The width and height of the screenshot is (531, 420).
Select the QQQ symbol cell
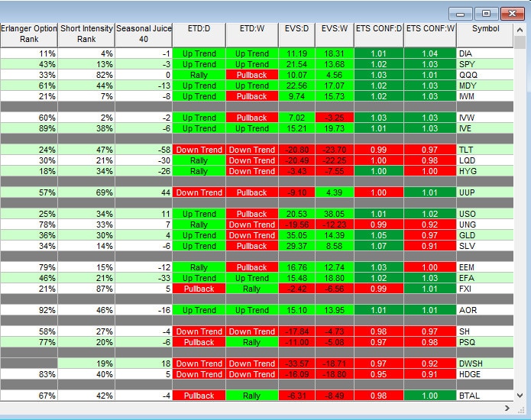coord(485,75)
